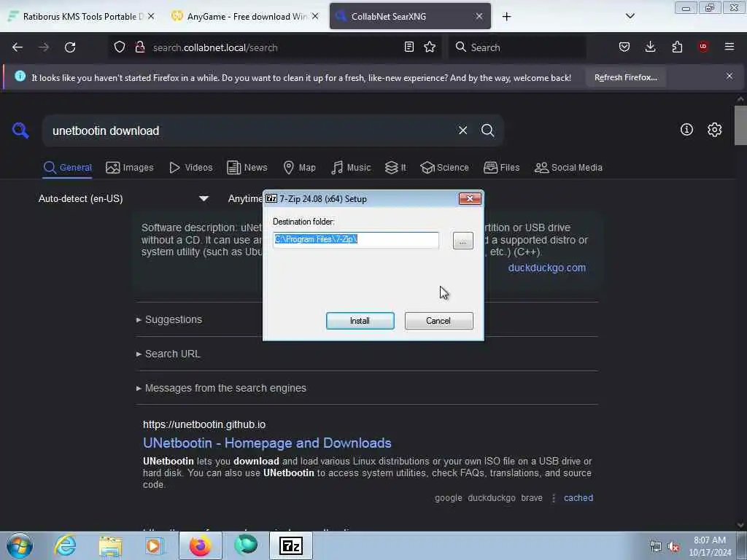The image size is (747, 560).
Task: Open the cached link for UNetbootin result
Action: [578, 497]
